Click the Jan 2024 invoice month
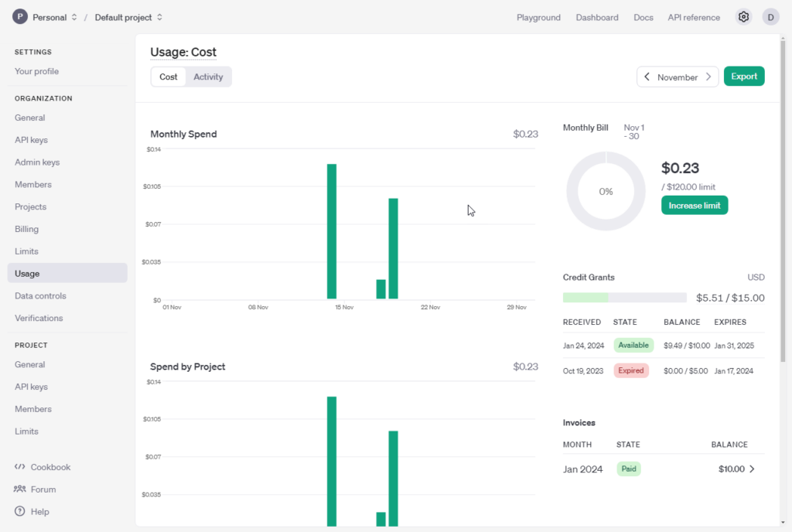 click(582, 469)
